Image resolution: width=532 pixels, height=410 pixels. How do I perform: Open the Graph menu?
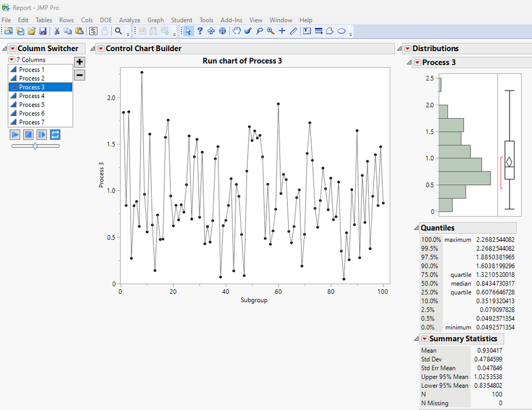pos(155,20)
